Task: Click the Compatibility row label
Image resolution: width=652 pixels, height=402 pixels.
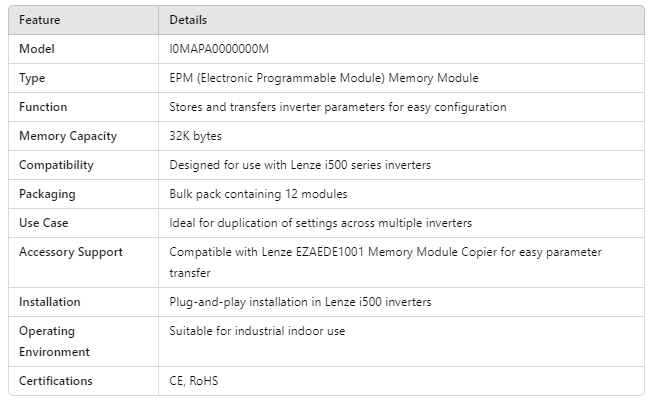Action: coord(56,165)
